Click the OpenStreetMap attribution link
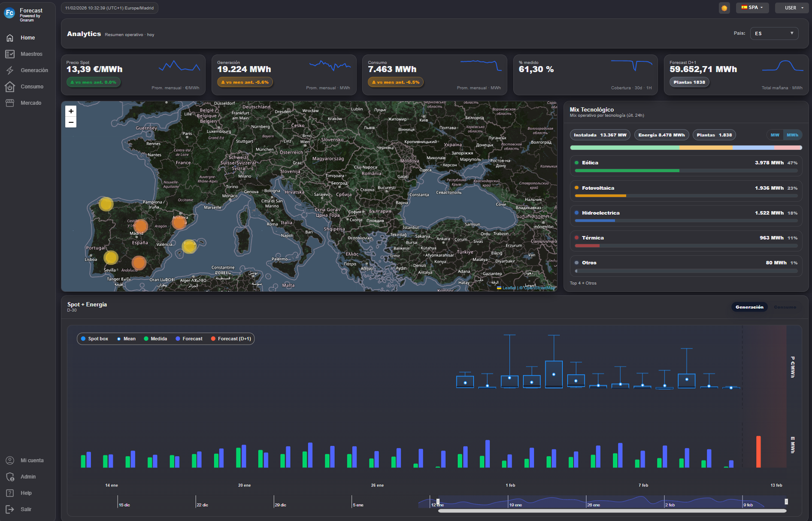This screenshot has height=521, width=812. pos(539,288)
